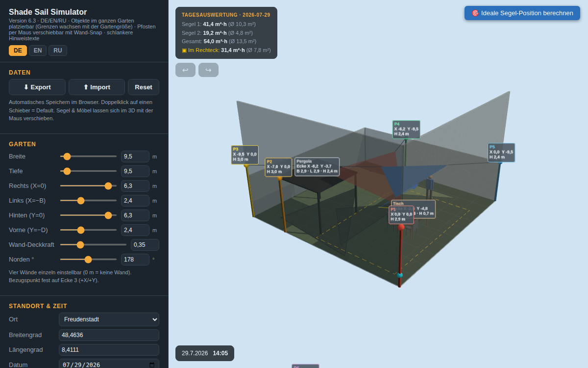
Task: Select the P5 post label
Action: tap(501, 153)
